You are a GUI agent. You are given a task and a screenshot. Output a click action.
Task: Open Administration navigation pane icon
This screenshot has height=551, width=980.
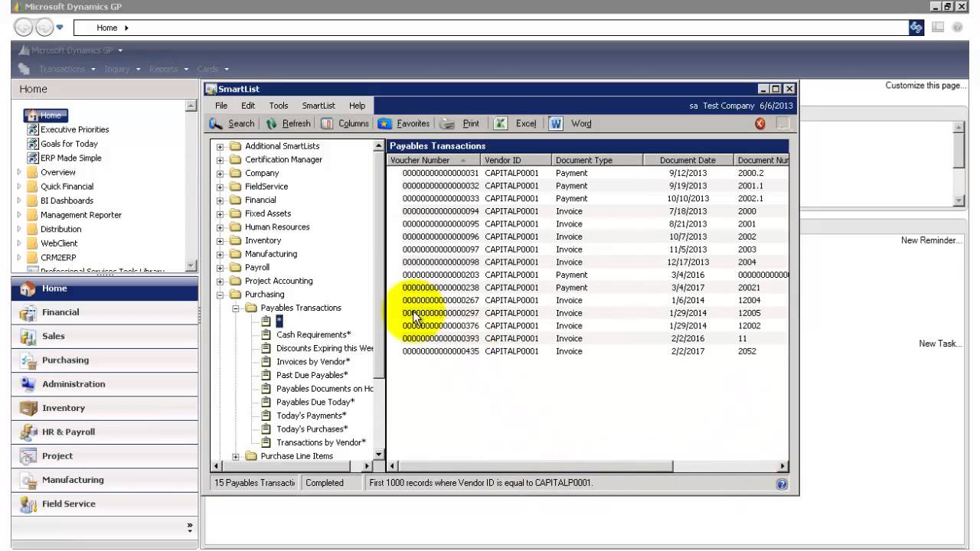point(28,384)
